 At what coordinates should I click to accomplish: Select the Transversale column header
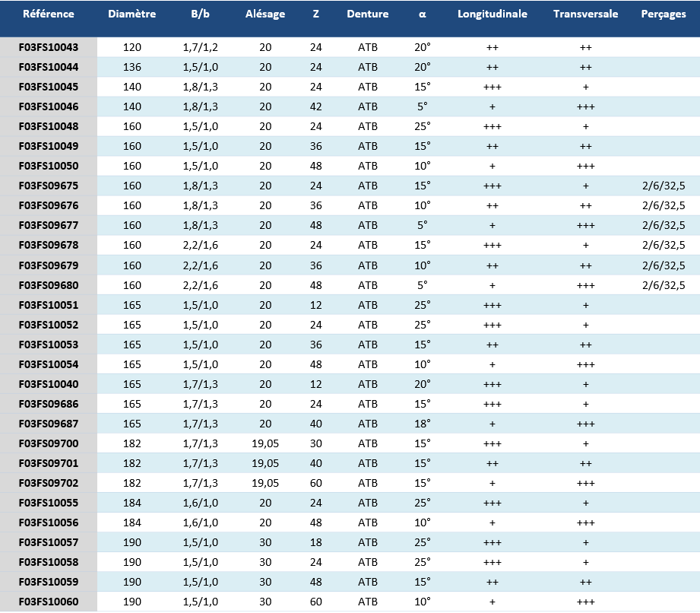pos(585,14)
